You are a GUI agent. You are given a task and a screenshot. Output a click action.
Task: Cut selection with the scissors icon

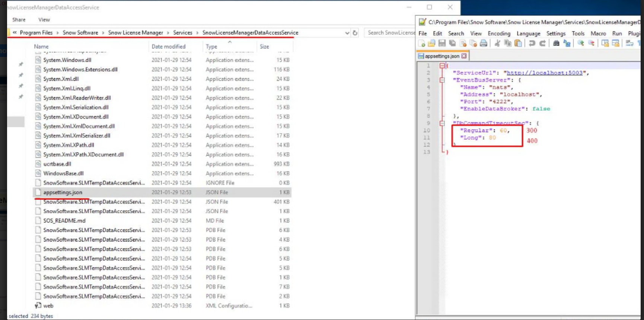[497, 44]
